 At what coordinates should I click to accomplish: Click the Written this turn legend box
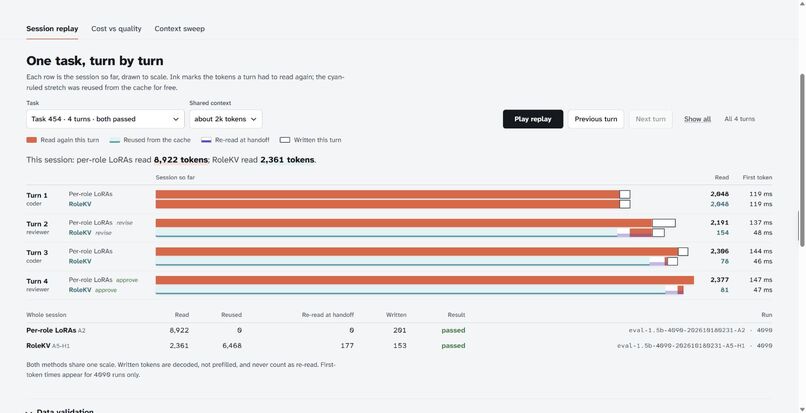(285, 140)
